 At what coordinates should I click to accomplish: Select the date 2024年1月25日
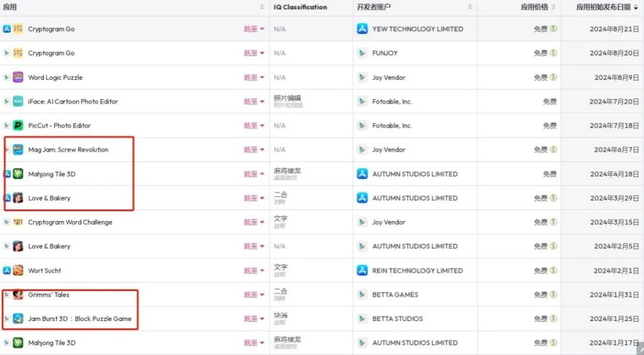614,319
